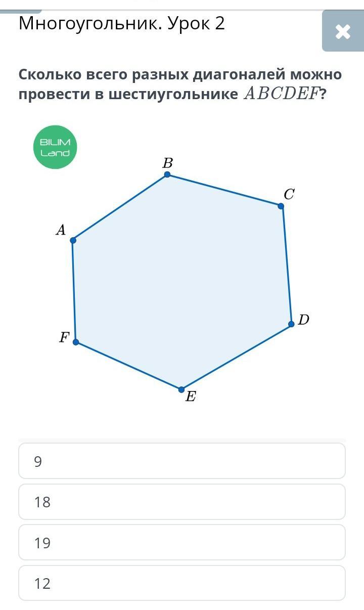364x610 pixels.
Task: Choose answer option 9
Action: coord(182,461)
